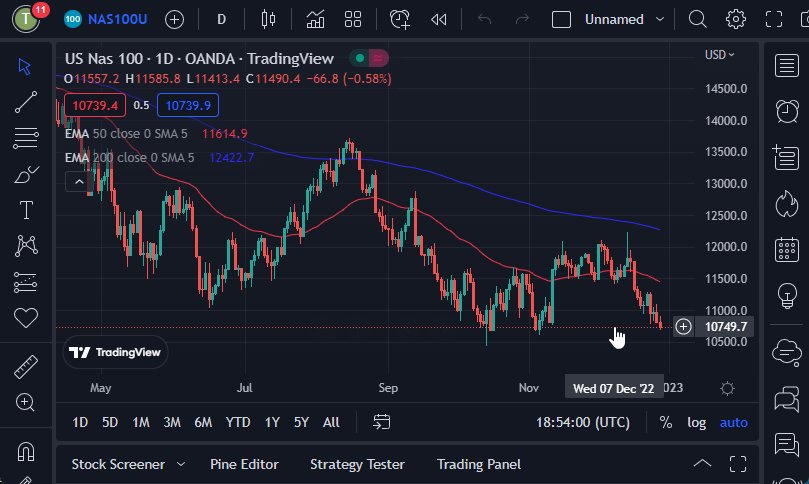Click the NAS100U symbol search field
The width and height of the screenshot is (809, 484).
click(116, 19)
